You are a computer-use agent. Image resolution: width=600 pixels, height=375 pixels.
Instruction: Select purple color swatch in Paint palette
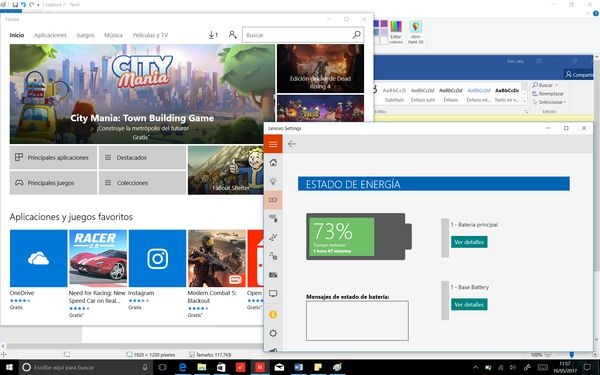click(x=384, y=24)
